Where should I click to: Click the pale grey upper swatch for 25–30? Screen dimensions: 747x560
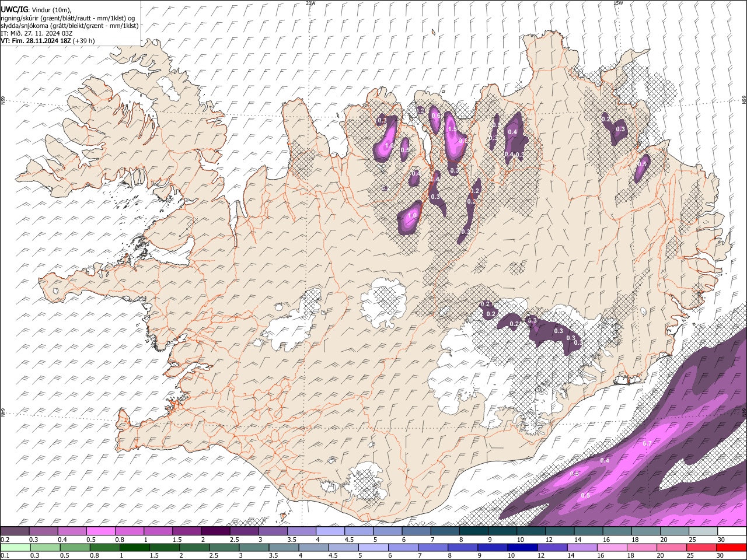tap(704, 531)
